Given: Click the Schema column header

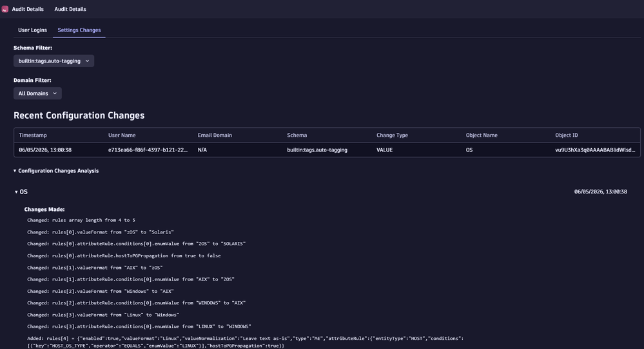Looking at the screenshot, I should click(x=297, y=135).
